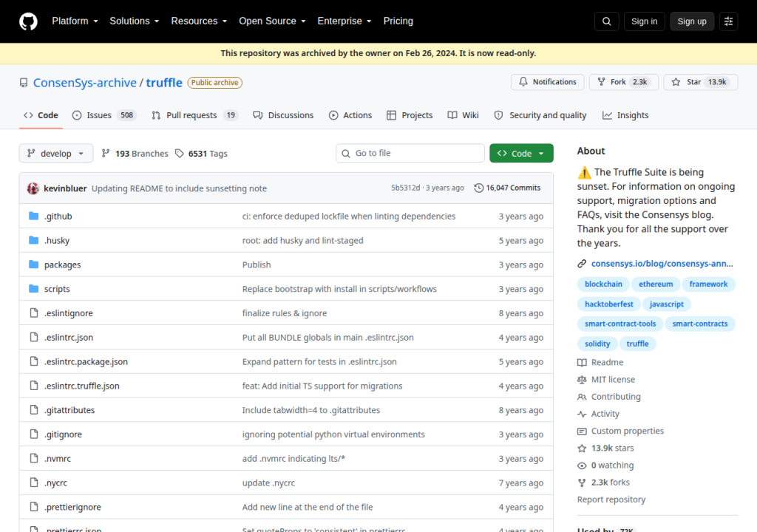Click the Go to file search field
This screenshot has width=757, height=532.
pos(410,153)
